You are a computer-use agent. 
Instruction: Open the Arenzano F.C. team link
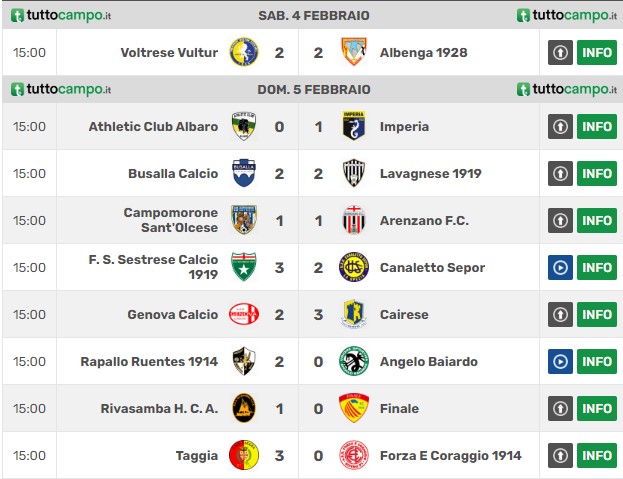click(x=424, y=220)
